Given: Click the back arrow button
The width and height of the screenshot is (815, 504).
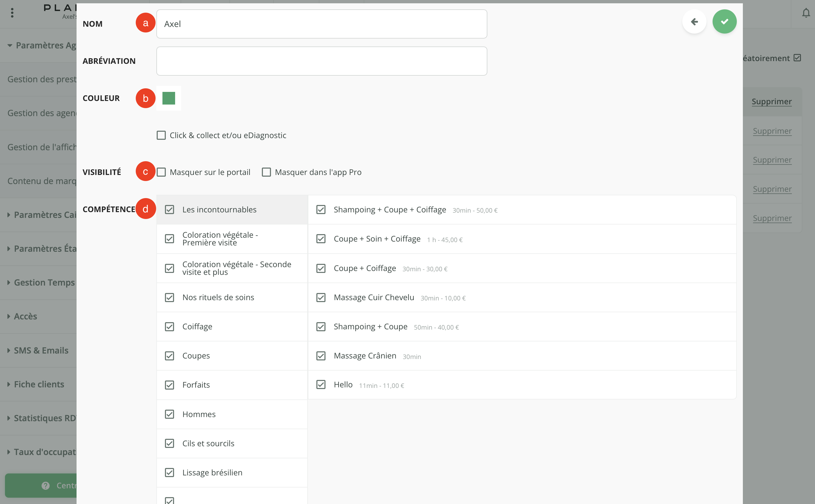Looking at the screenshot, I should [694, 22].
